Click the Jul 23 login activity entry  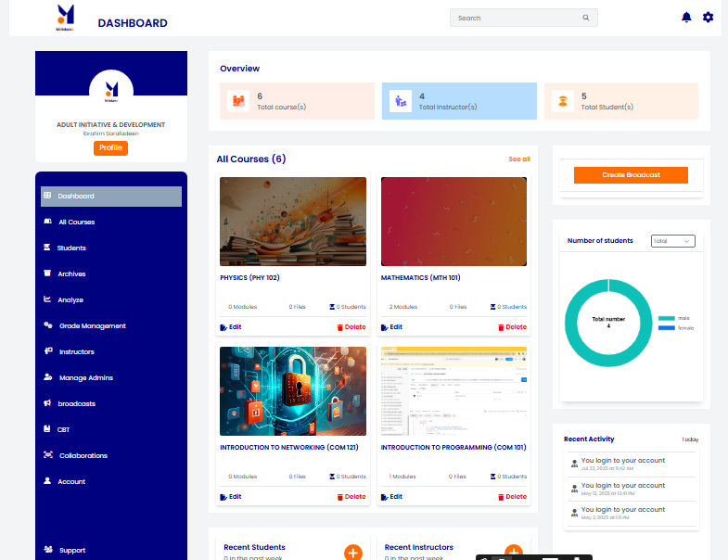tap(632, 464)
